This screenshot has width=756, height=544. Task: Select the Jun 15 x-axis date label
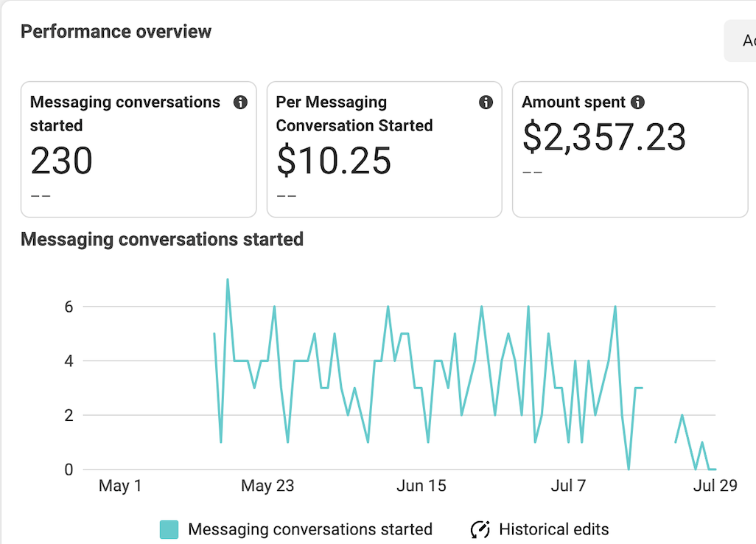click(421, 486)
